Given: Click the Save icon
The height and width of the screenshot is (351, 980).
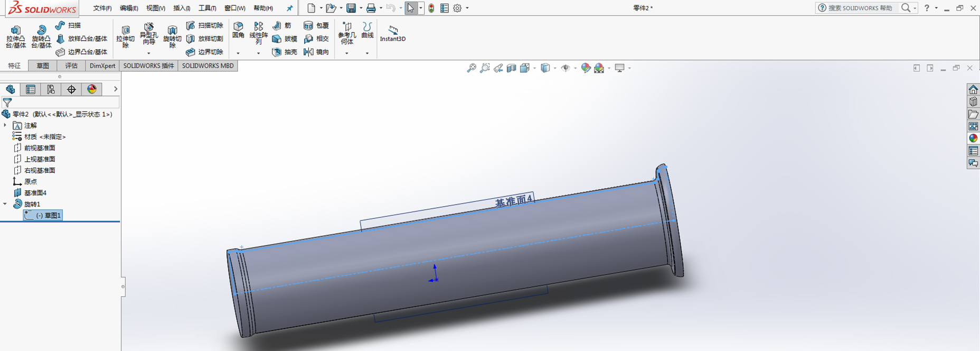Looking at the screenshot, I should [x=351, y=8].
